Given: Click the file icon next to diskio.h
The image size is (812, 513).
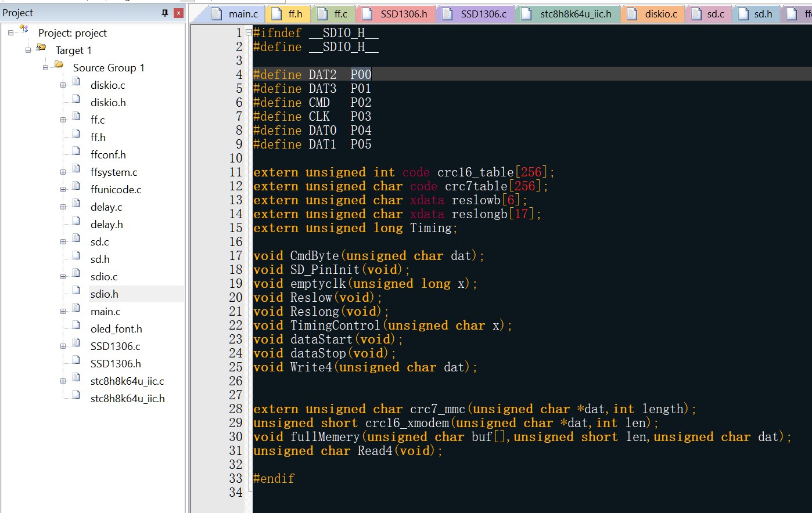Looking at the screenshot, I should pos(76,99).
